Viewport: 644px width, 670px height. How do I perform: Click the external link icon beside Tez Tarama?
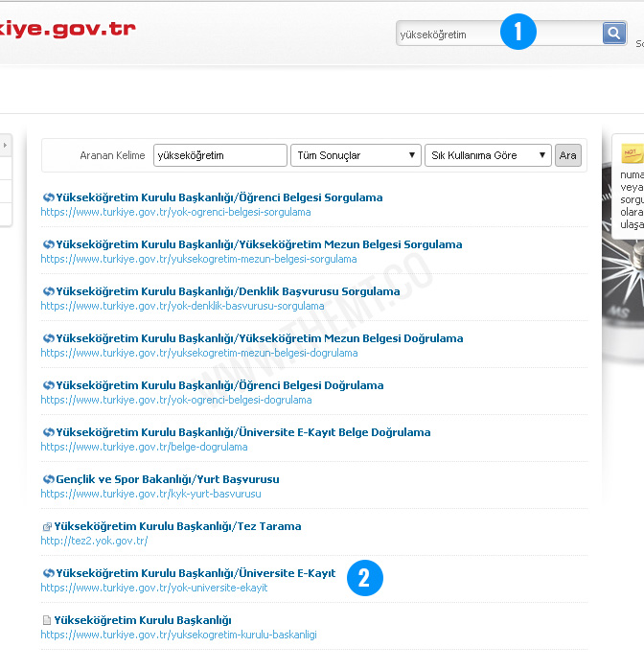(x=47, y=527)
